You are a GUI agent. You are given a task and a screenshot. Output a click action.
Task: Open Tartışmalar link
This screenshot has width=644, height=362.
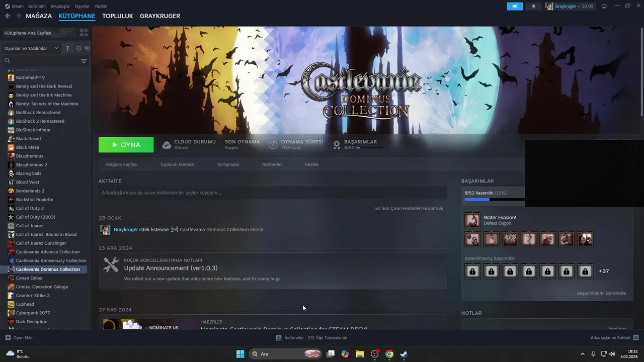point(228,164)
